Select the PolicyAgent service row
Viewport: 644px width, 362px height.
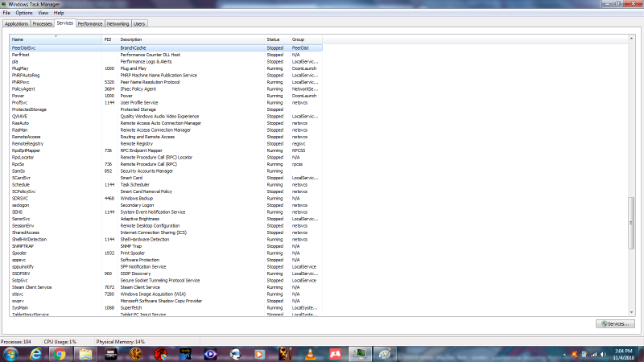tap(166, 89)
